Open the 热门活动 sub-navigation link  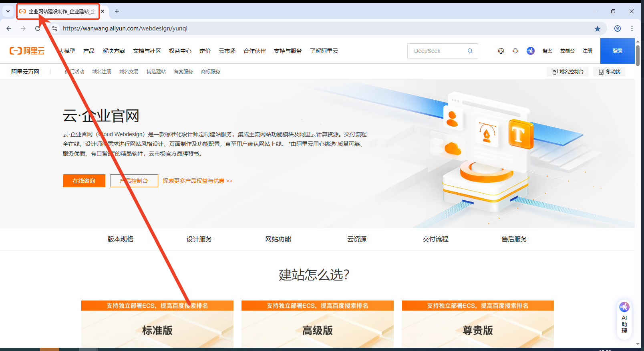click(x=74, y=72)
